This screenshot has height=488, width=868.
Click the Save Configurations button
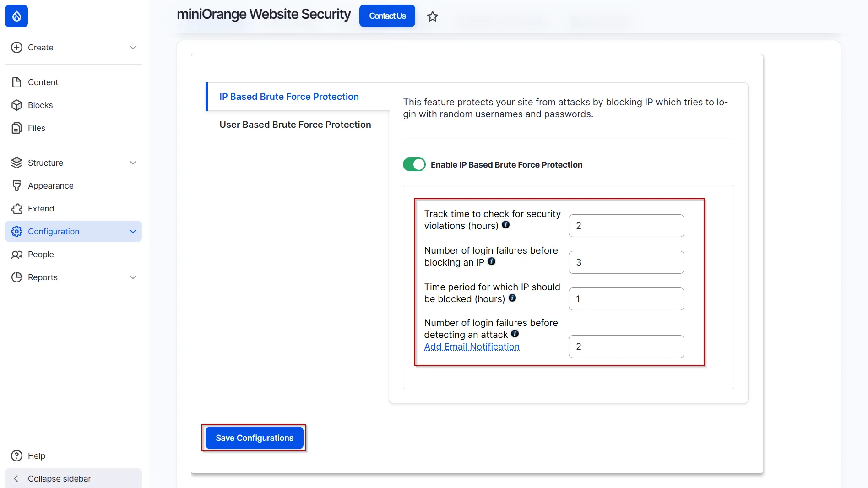coord(255,438)
